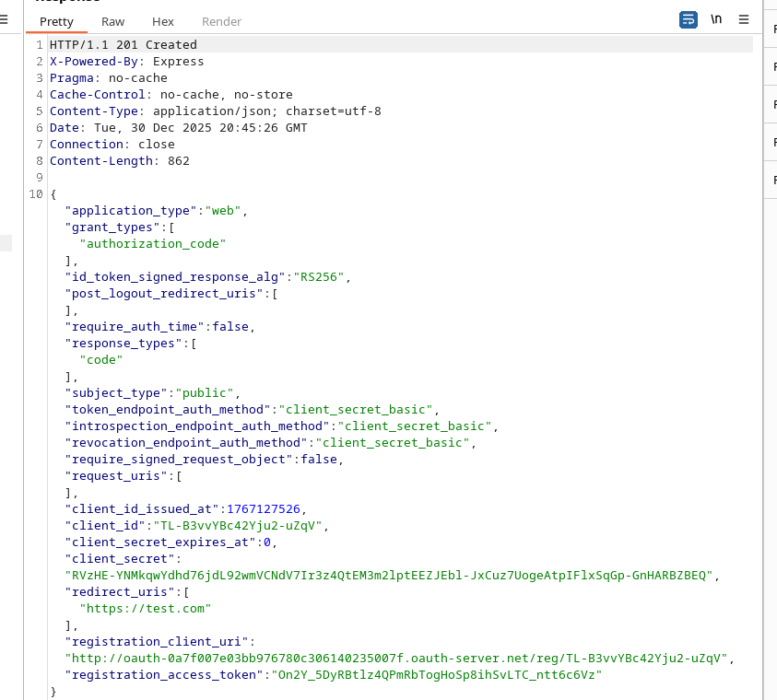Click the client_secret value string
777x700 pixels.
[x=390, y=576]
